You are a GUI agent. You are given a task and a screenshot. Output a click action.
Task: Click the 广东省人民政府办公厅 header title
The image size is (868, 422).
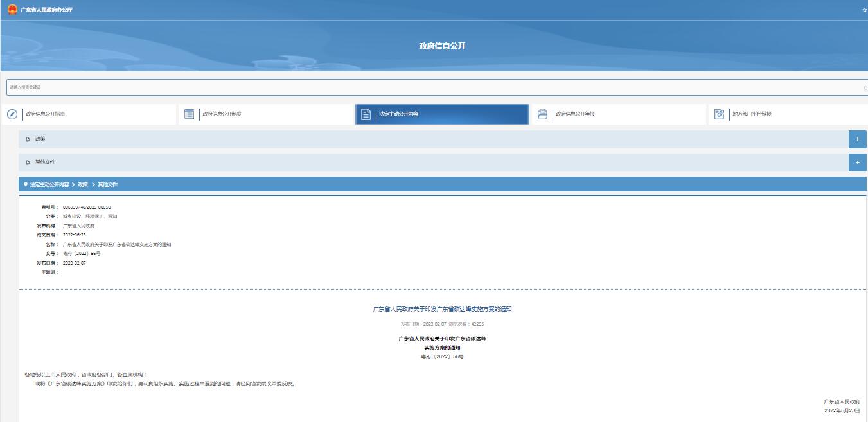46,10
